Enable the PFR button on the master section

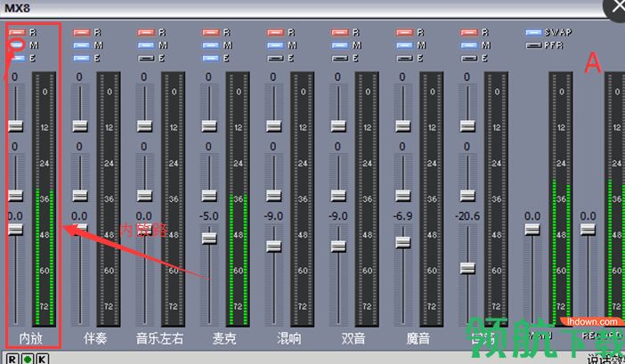pos(533,45)
